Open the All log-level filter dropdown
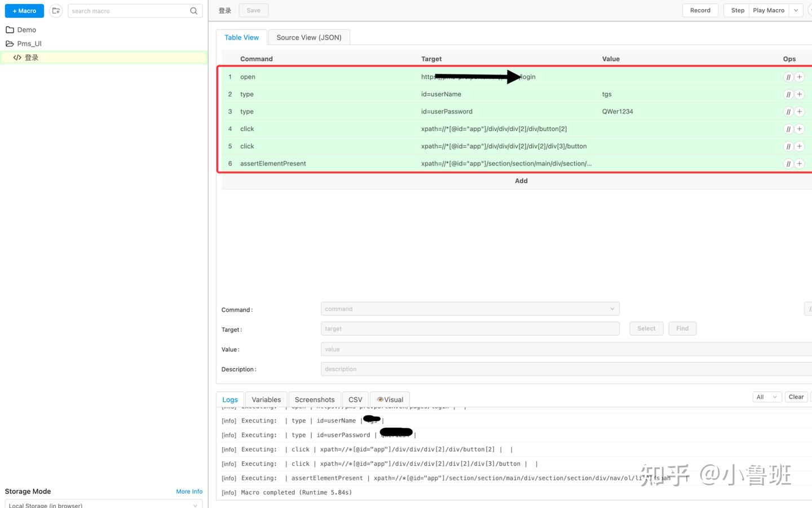This screenshot has width=812, height=508. (x=767, y=396)
